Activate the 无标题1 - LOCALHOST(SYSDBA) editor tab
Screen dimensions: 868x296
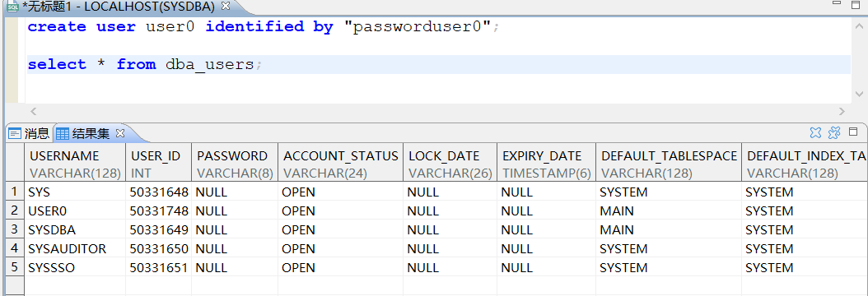pos(118,7)
